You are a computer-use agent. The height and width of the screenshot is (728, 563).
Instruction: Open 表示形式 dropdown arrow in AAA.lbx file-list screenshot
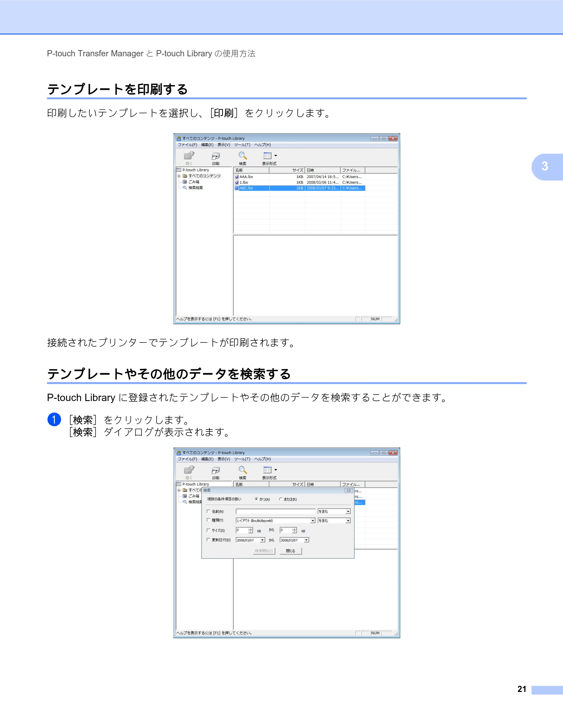pyautogui.click(x=276, y=156)
